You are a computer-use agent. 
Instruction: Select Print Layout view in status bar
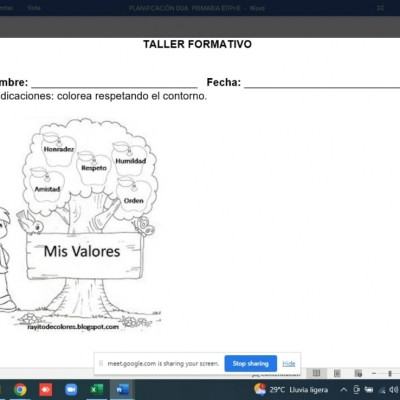pyautogui.click(x=337, y=373)
